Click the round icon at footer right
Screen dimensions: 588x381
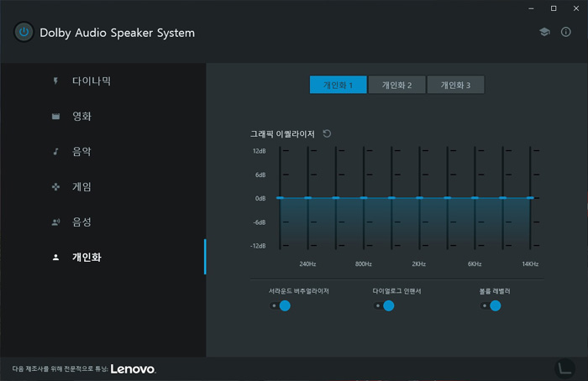(x=564, y=368)
